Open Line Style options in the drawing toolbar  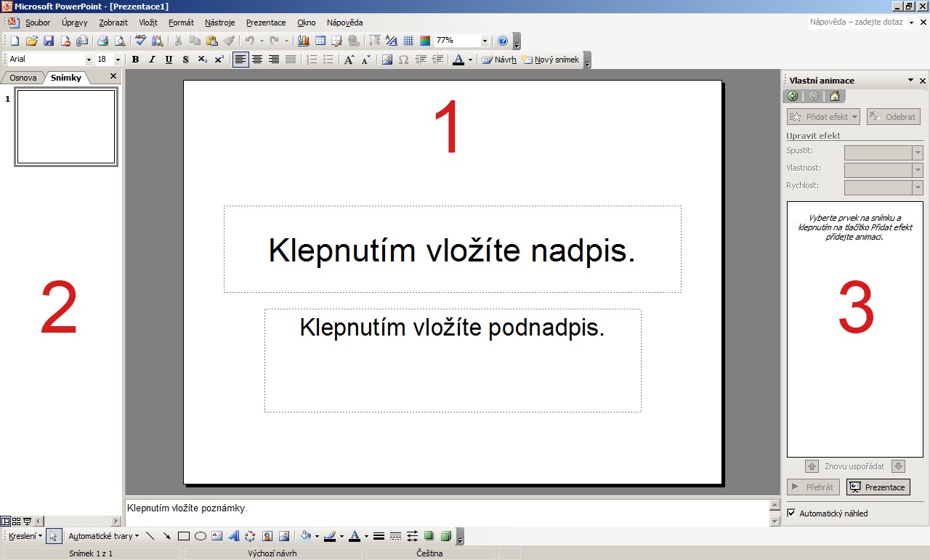(379, 536)
